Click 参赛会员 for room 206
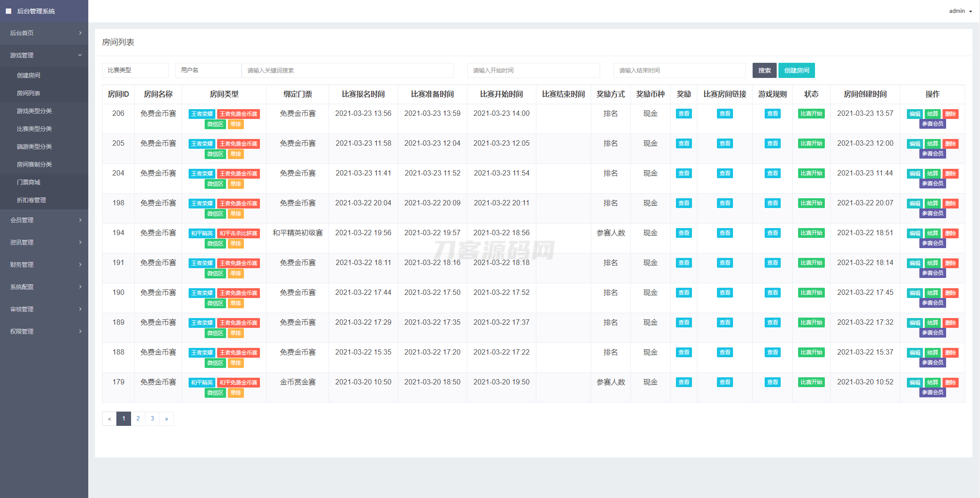Image resolution: width=980 pixels, height=498 pixels. 933,124
